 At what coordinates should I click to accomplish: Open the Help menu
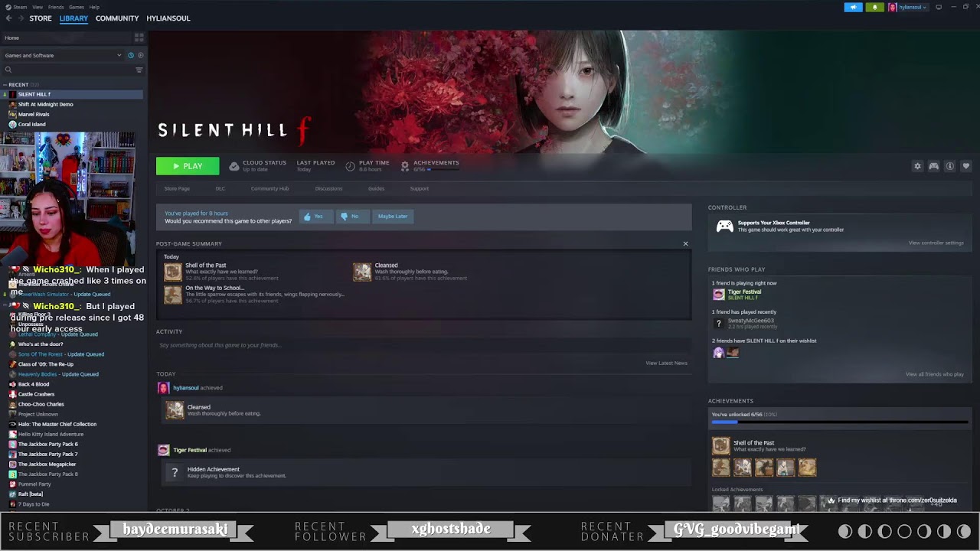point(94,7)
